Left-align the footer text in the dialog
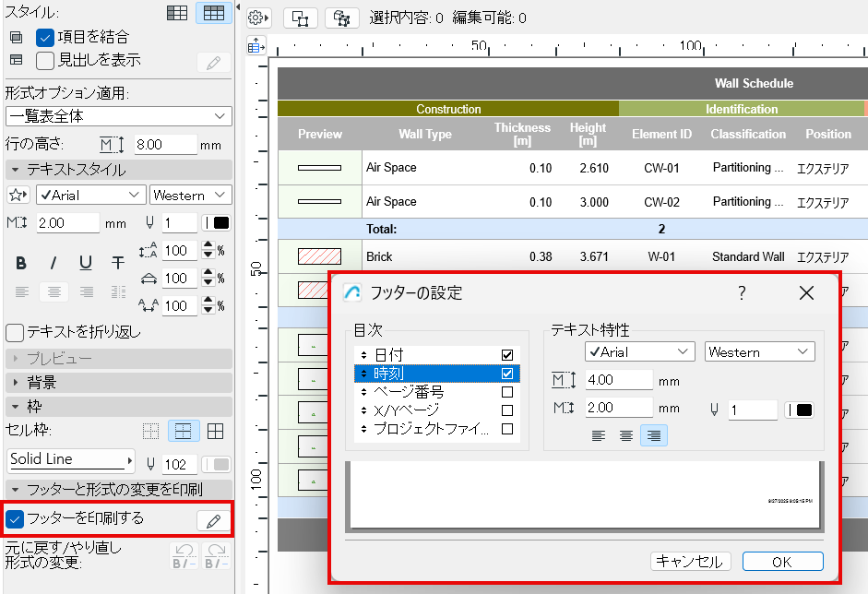This screenshot has height=594, width=868. (599, 435)
